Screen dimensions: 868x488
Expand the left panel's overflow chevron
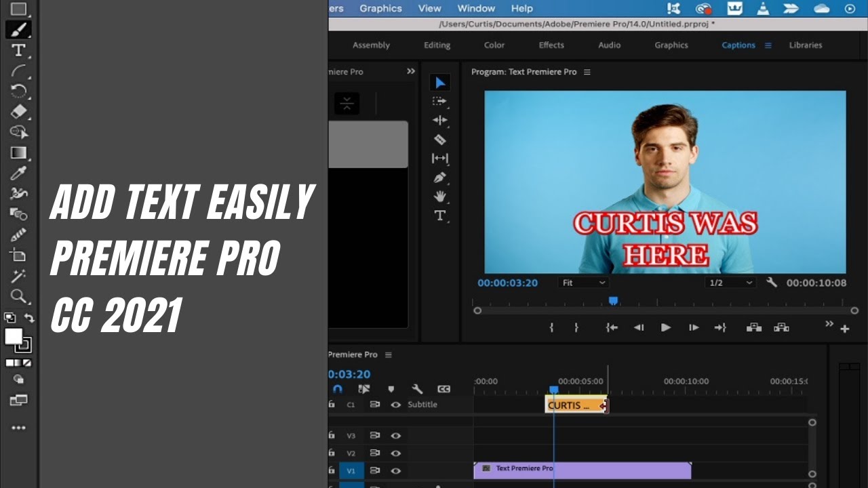pyautogui.click(x=411, y=71)
